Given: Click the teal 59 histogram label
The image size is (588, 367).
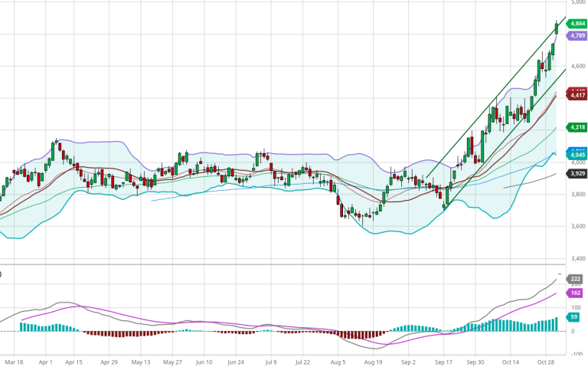Looking at the screenshot, I should point(574,316).
